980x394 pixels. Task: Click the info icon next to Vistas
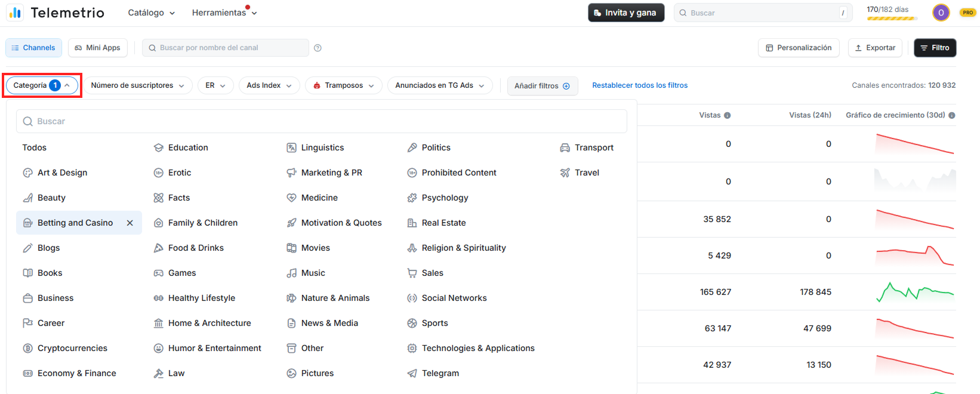pos(727,115)
